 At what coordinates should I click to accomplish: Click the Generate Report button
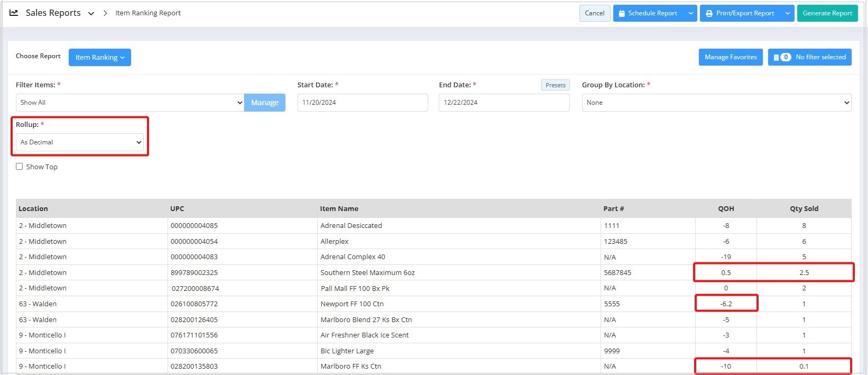pos(827,13)
